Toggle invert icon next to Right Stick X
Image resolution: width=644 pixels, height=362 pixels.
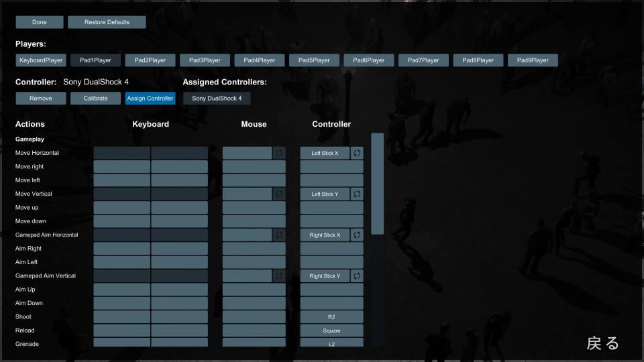point(357,235)
